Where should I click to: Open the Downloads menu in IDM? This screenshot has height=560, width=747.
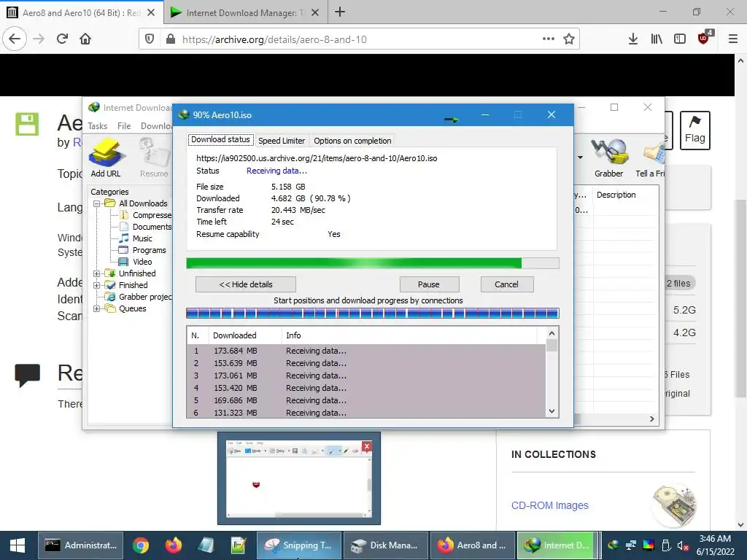pos(156,125)
